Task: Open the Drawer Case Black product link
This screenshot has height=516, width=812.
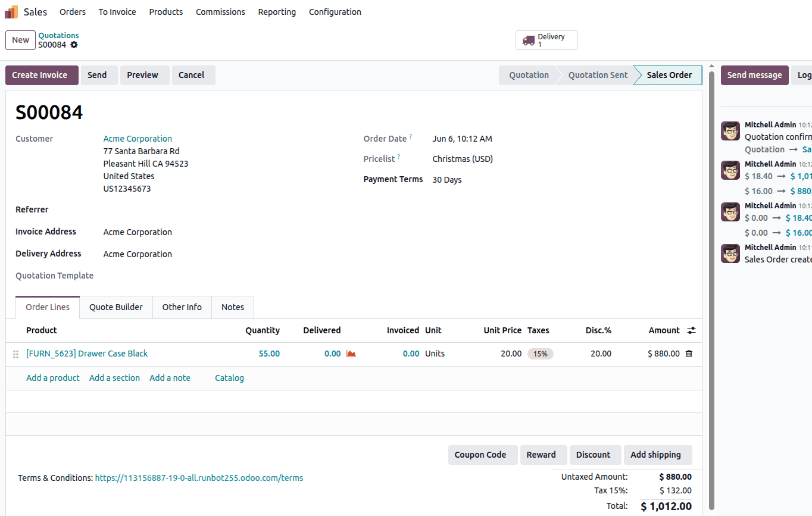Action: click(87, 354)
